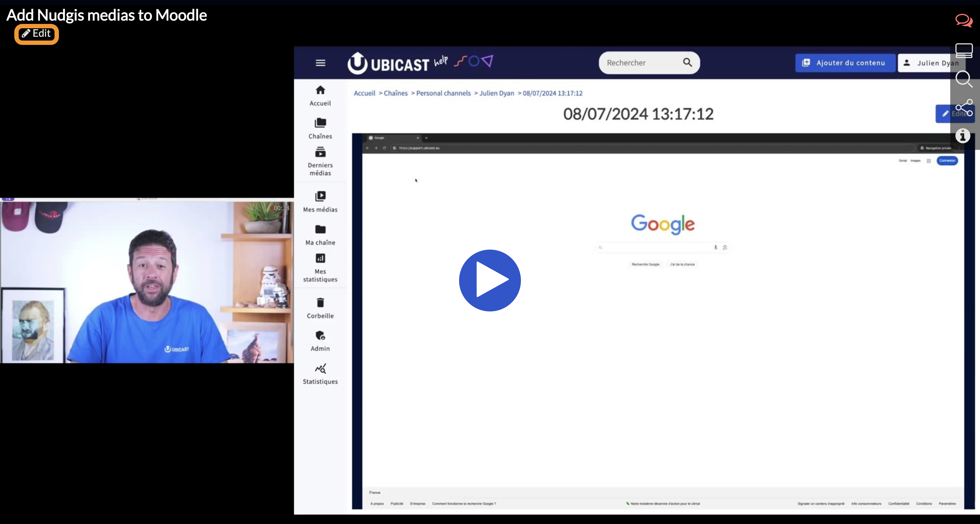This screenshot has height=524, width=980.
Task: Open Corbeille trash in the sidebar
Action: 320,309
